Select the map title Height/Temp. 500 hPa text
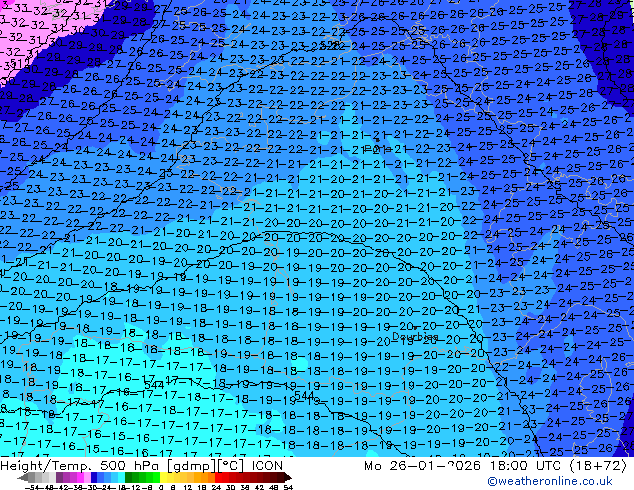Image resolution: width=634 pixels, height=490 pixels. point(81,466)
